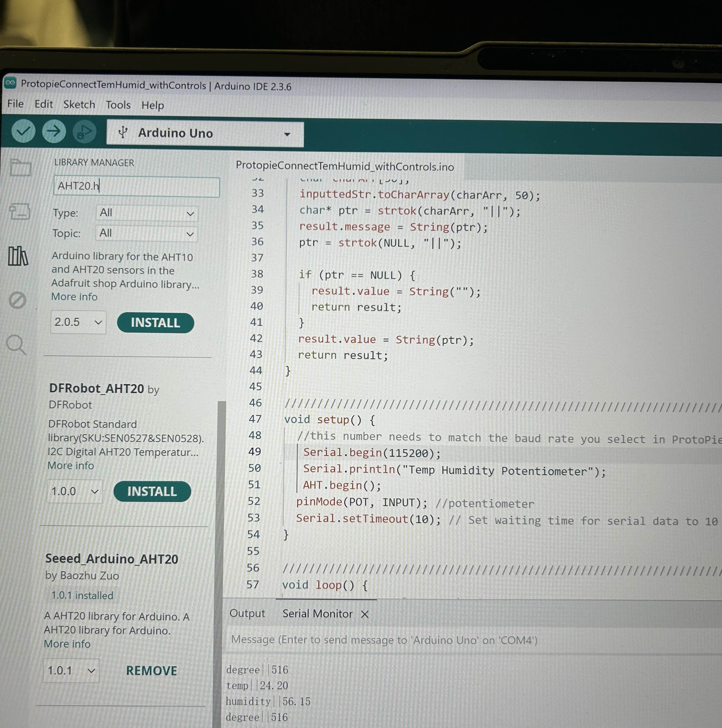Open the Tools menu
This screenshot has height=728, width=722.
[x=118, y=105]
